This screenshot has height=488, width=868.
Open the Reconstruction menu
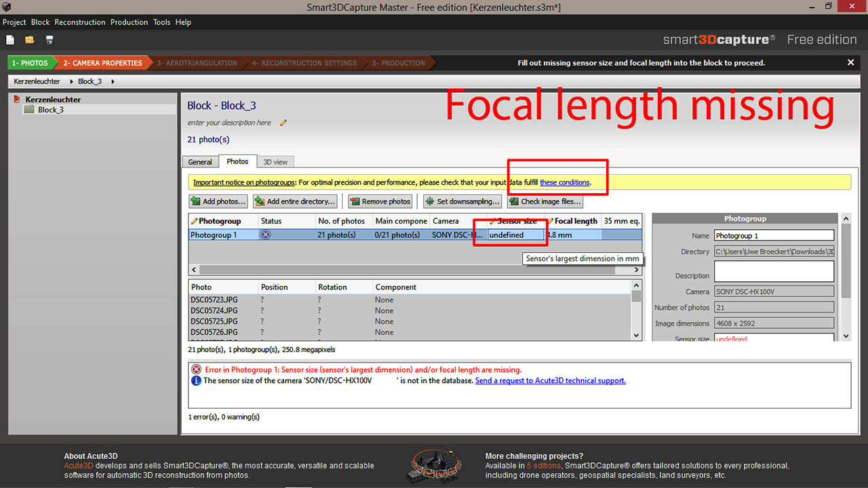[80, 22]
